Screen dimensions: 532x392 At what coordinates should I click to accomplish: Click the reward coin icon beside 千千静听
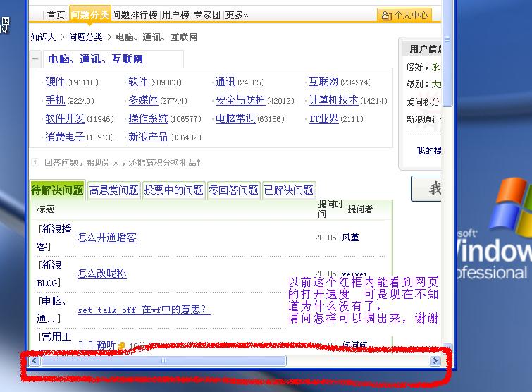point(121,346)
